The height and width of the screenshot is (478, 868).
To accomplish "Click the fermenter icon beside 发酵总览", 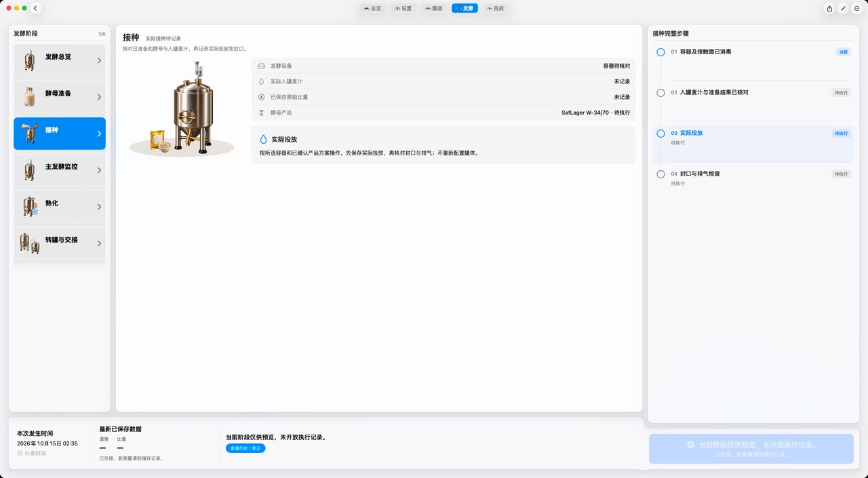I will click(29, 60).
